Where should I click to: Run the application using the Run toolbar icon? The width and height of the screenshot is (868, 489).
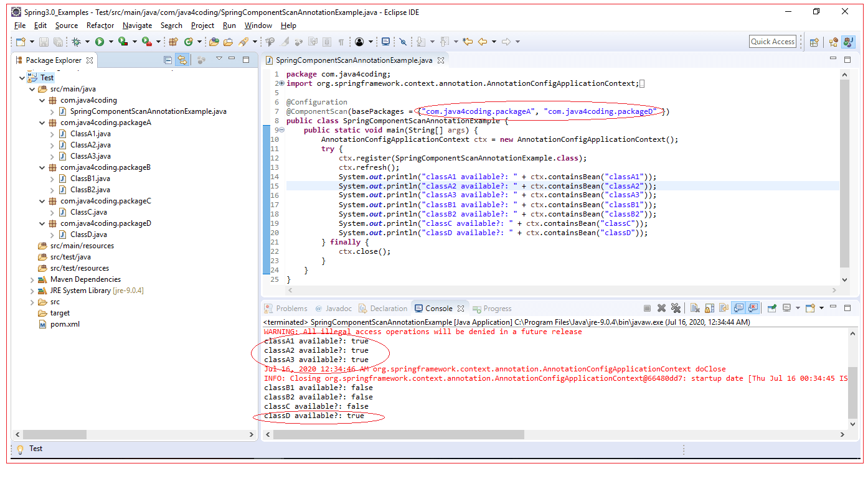pyautogui.click(x=100, y=41)
